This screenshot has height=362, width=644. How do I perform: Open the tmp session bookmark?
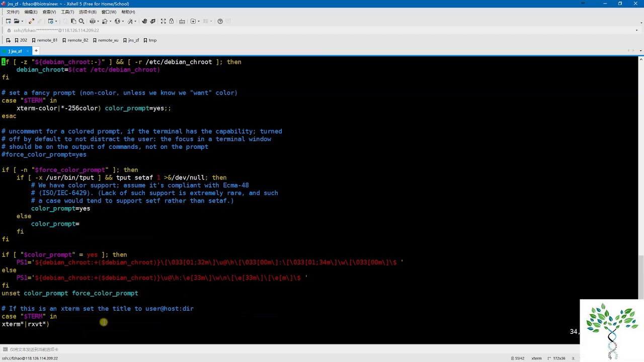point(150,40)
